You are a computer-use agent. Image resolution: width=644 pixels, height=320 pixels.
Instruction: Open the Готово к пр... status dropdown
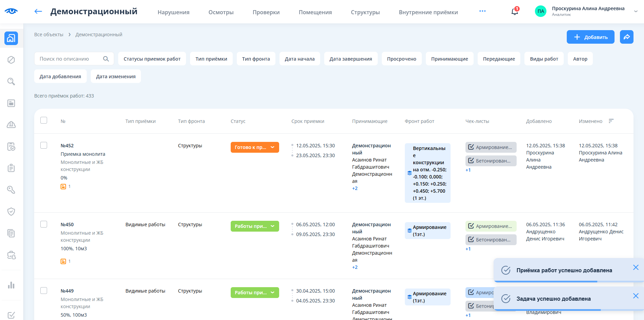pos(255,147)
